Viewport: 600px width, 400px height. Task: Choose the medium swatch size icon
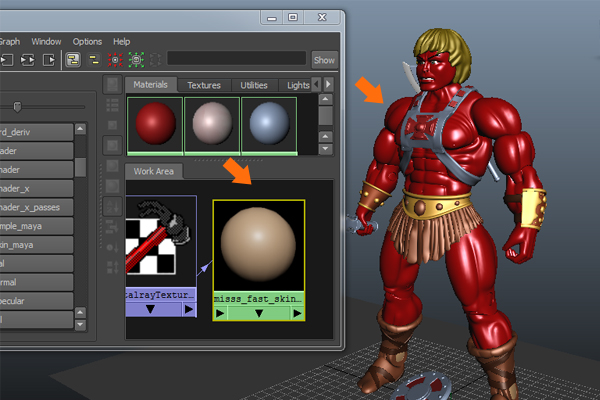[112, 145]
